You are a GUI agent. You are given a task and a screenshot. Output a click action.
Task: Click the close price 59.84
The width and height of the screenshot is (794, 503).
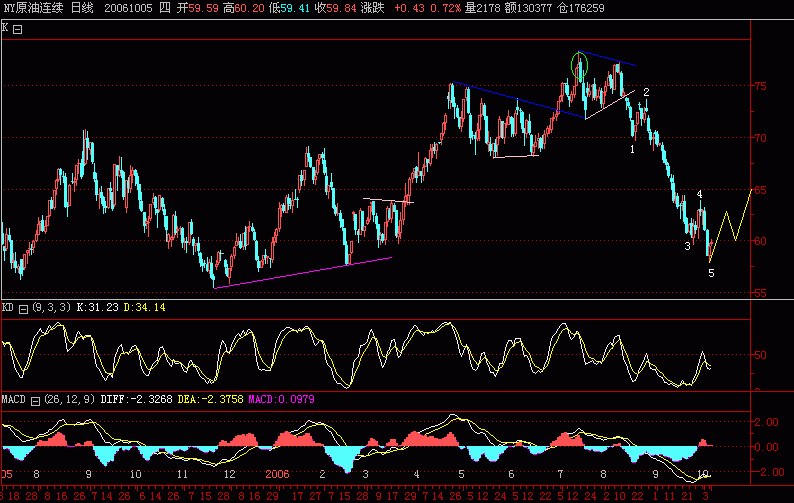[341, 8]
